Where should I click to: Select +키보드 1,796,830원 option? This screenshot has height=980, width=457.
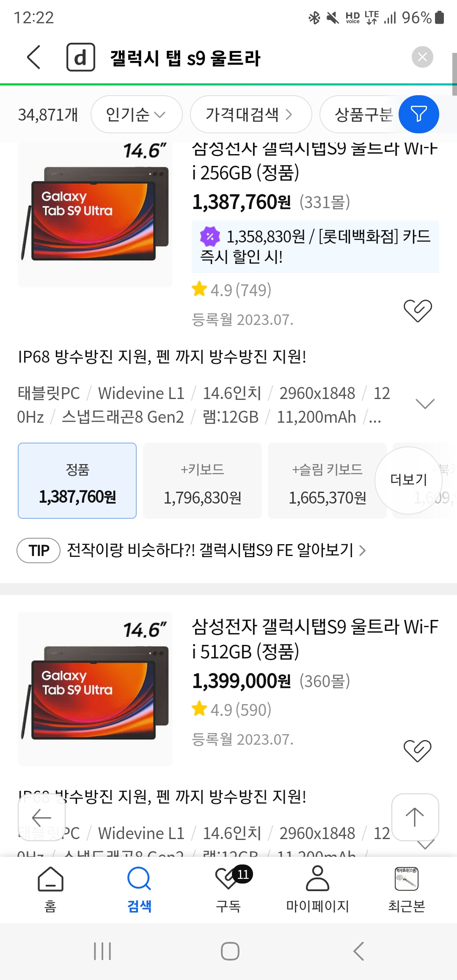202,481
